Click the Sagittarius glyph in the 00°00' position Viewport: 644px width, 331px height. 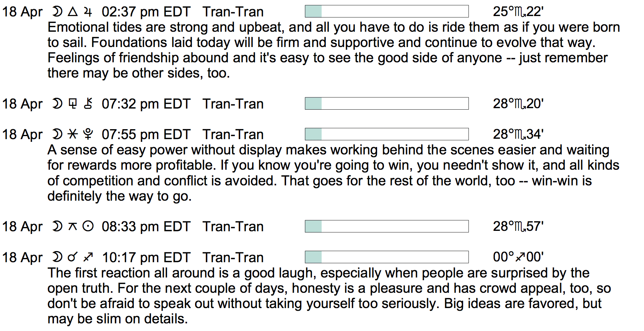click(520, 257)
